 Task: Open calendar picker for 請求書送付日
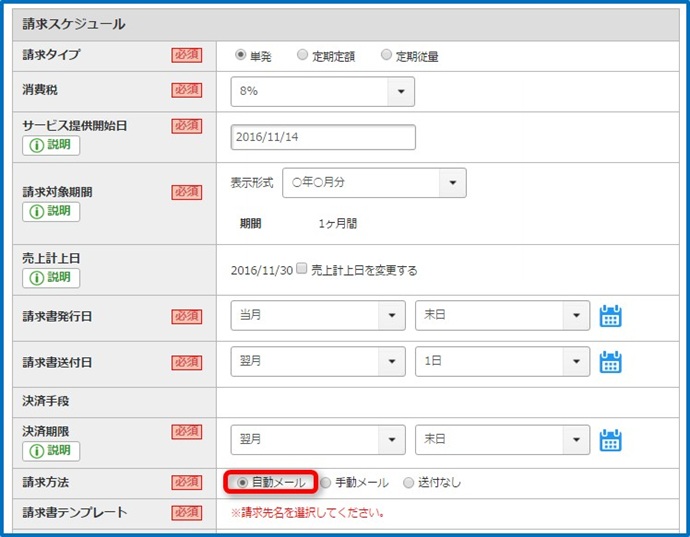tap(610, 362)
